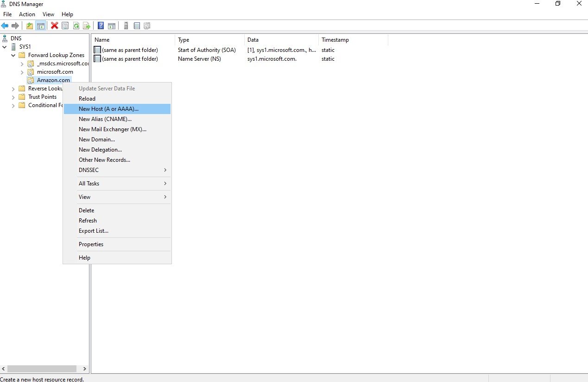Open the All Tasks submenu
The width and height of the screenshot is (588, 382).
coord(117,184)
